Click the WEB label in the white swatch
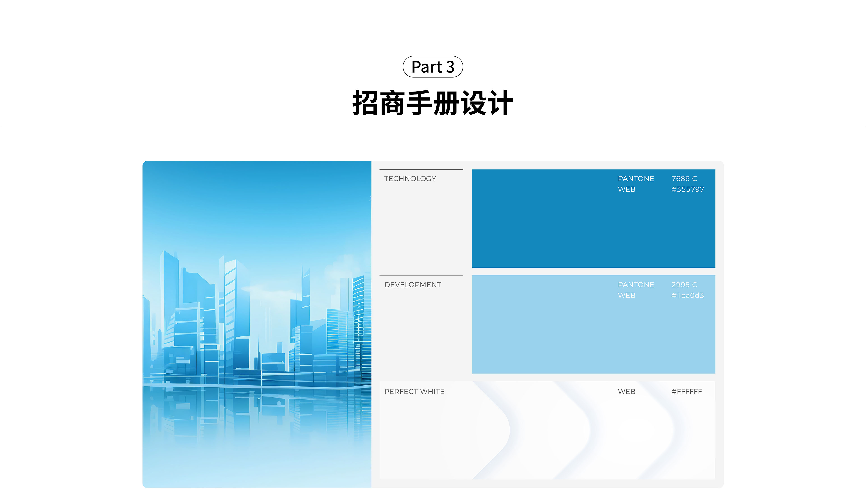Screen dimensions: 866x504 pyautogui.click(x=626, y=392)
